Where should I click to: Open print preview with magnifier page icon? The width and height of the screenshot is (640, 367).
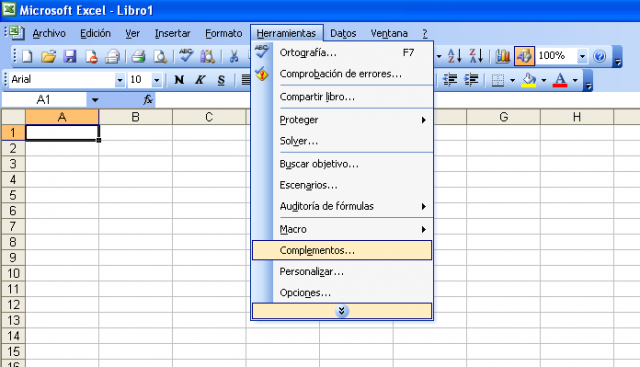point(160,56)
